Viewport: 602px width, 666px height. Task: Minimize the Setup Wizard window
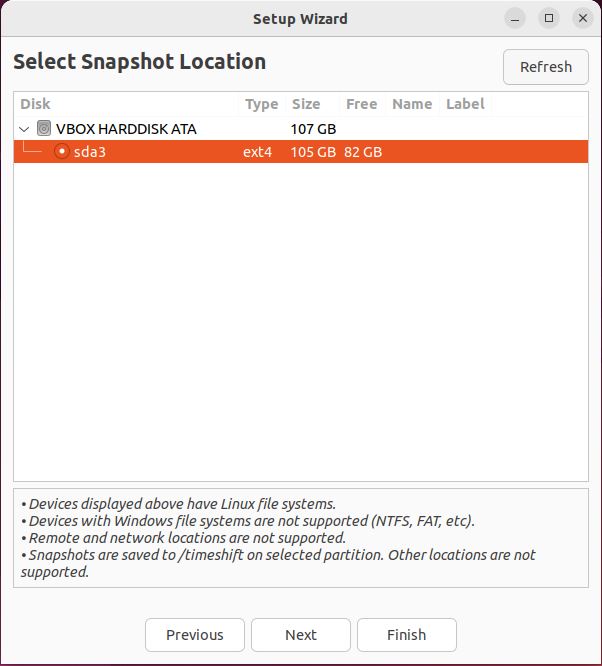click(x=515, y=19)
